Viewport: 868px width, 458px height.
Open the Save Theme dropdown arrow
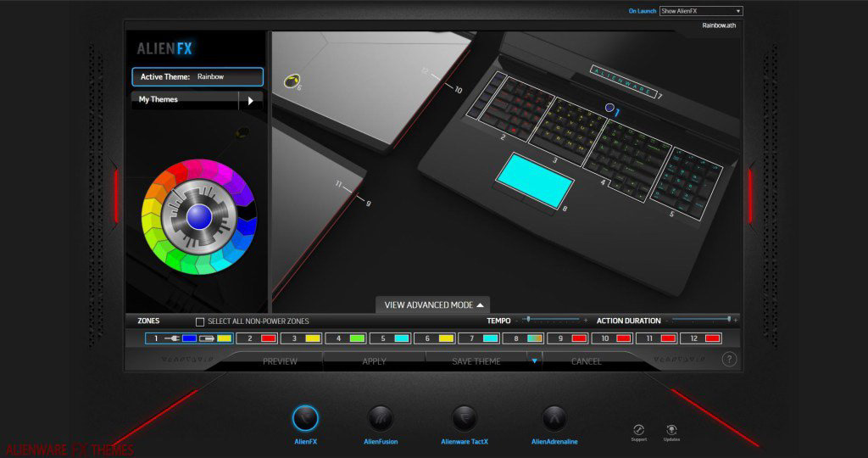[534, 361]
